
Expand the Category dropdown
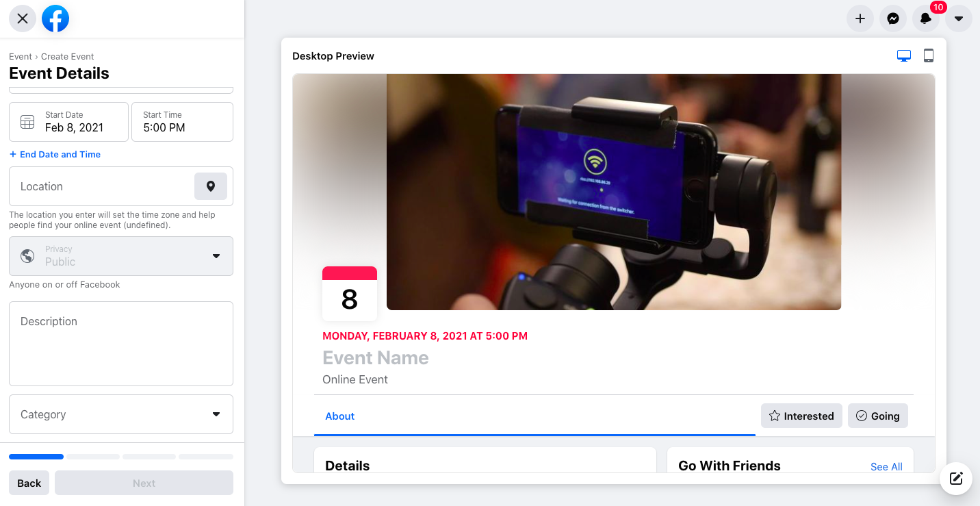pos(121,414)
